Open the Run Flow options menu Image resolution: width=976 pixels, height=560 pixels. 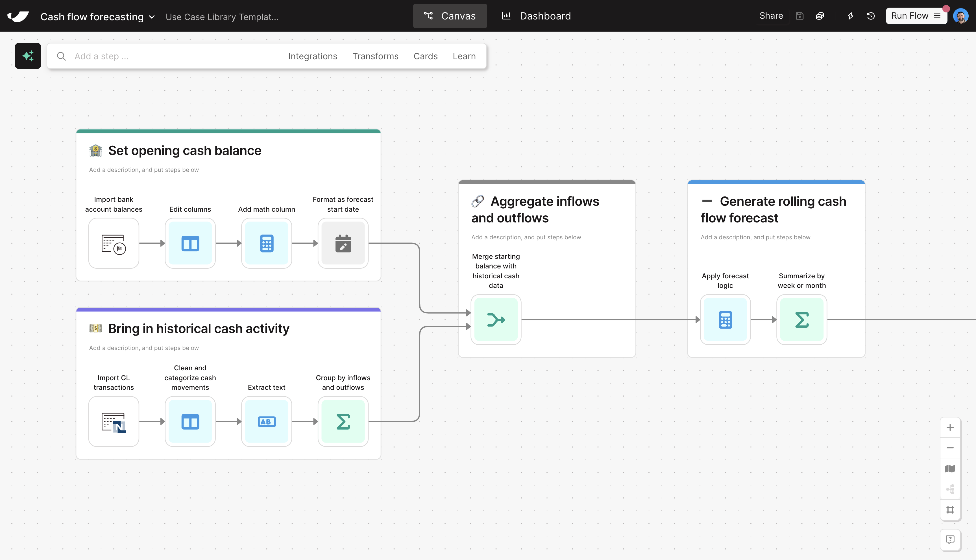tap(937, 16)
